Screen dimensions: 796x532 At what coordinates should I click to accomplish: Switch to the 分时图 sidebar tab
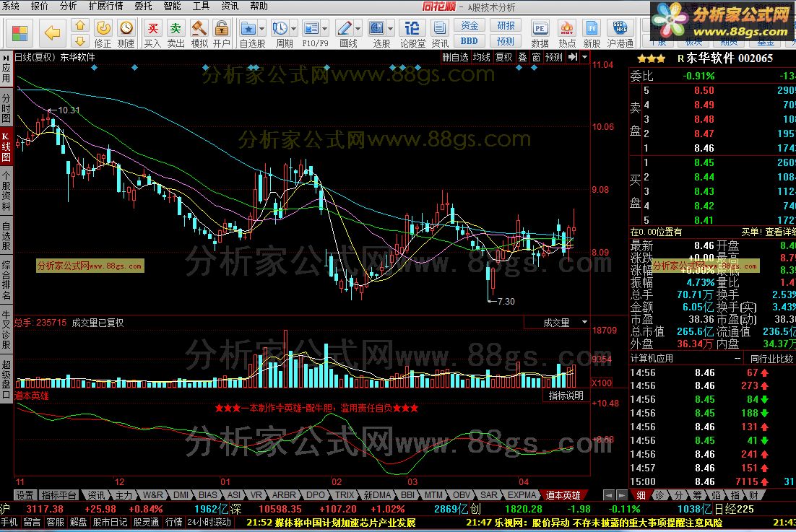(x=6, y=107)
